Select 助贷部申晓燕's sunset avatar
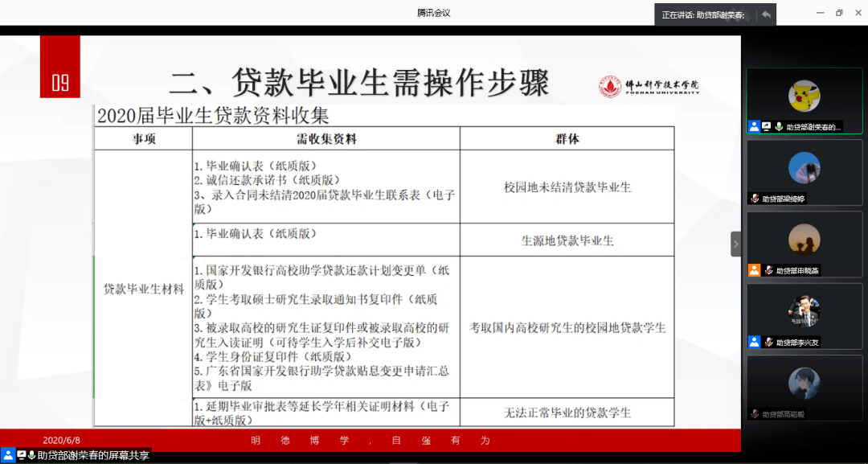 805,239
